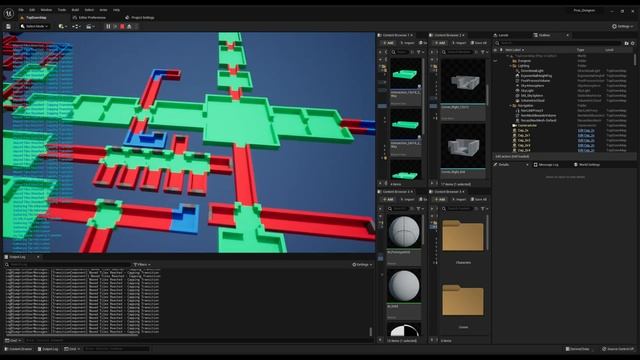Click Import in Content Browser 1
The image size is (640, 360).
(407, 43)
